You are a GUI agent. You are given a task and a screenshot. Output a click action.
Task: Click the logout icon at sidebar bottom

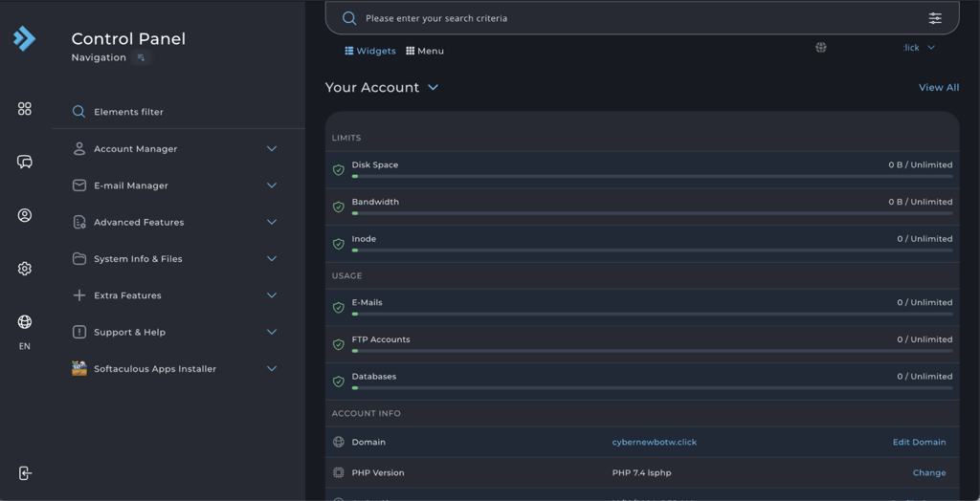click(x=24, y=473)
